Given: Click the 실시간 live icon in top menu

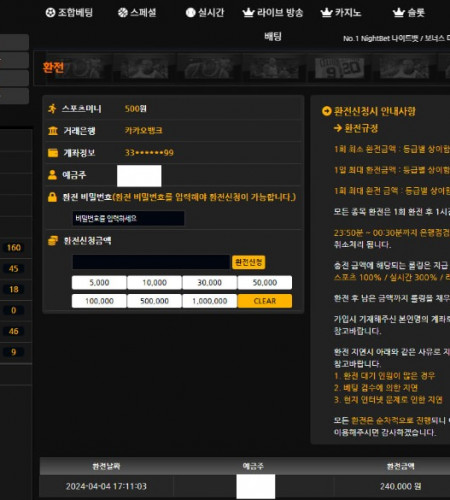Looking at the screenshot, I should (190, 13).
